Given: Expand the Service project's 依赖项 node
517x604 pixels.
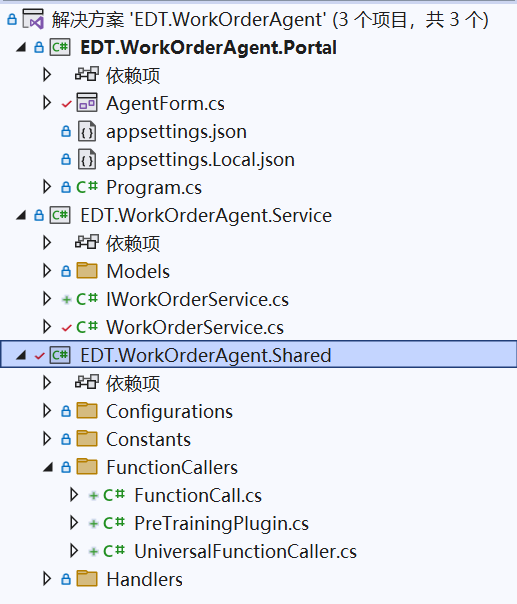Looking at the screenshot, I should (x=47, y=242).
